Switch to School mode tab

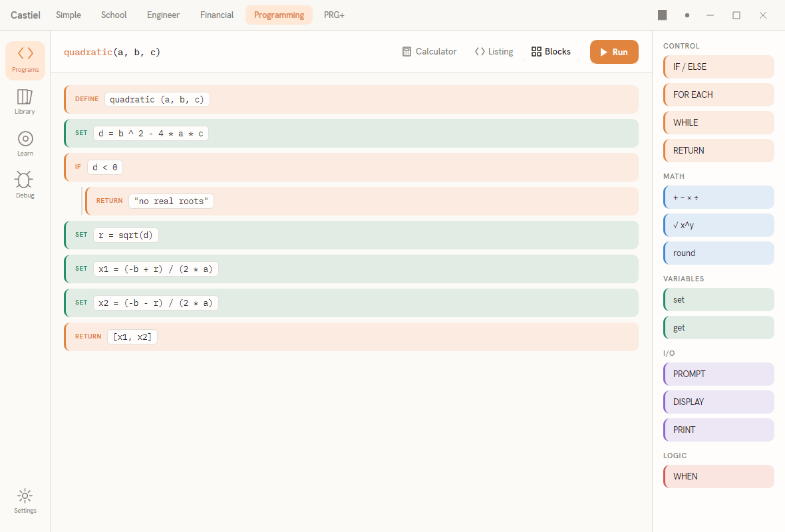(114, 15)
